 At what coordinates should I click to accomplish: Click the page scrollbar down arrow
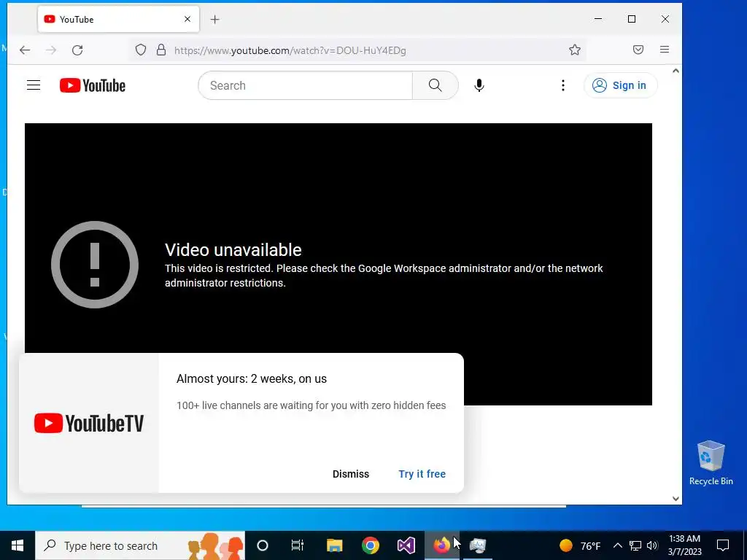point(676,499)
